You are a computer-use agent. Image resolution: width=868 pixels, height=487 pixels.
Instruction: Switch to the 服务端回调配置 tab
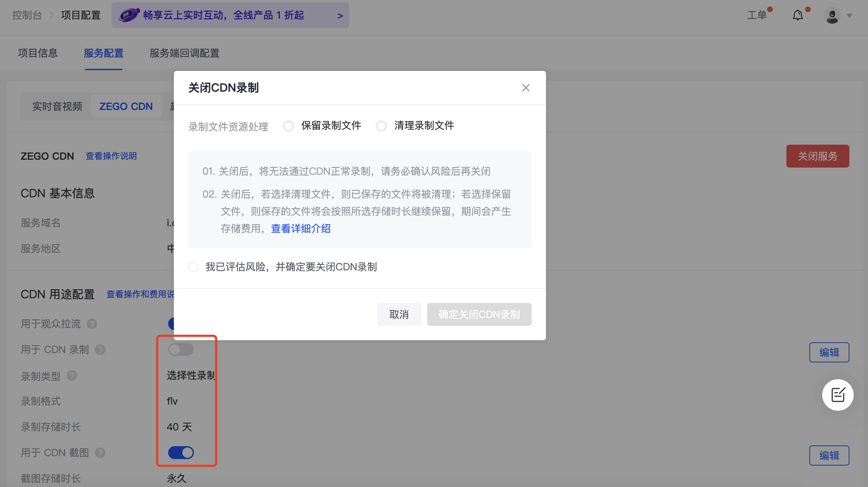(184, 53)
